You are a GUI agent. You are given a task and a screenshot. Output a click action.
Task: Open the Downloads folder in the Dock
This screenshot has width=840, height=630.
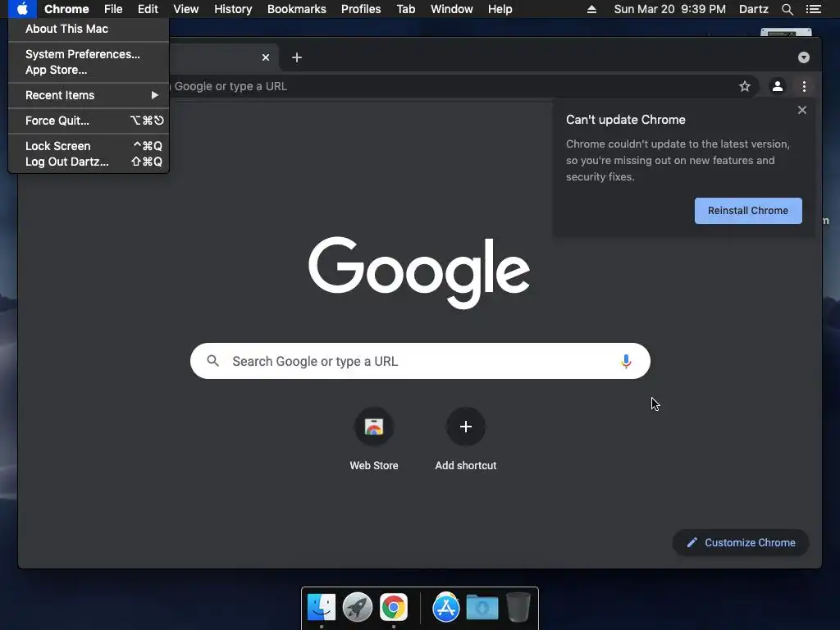[x=482, y=608]
